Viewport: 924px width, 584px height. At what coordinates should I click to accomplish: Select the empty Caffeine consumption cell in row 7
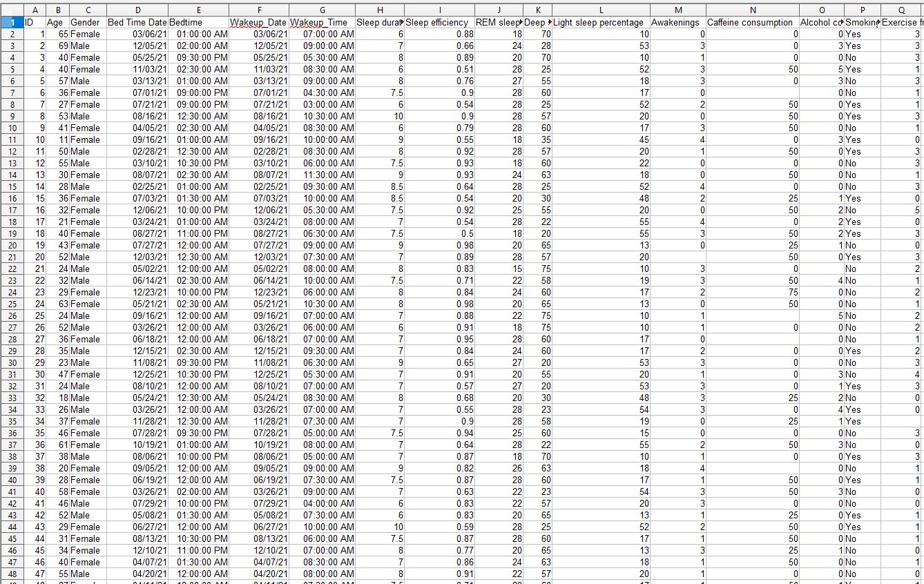click(752, 93)
